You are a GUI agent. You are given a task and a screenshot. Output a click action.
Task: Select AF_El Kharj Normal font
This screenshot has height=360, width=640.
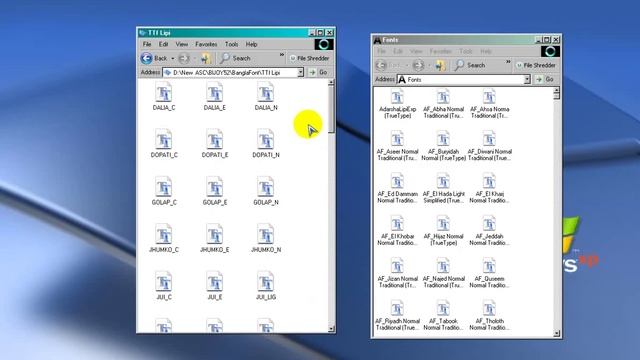pyautogui.click(x=489, y=189)
